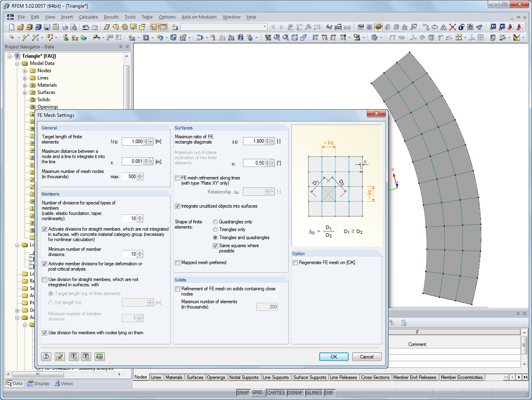The width and height of the screenshot is (532, 400).
Task: Toggle SNAP in the status bar
Action: click(243, 392)
